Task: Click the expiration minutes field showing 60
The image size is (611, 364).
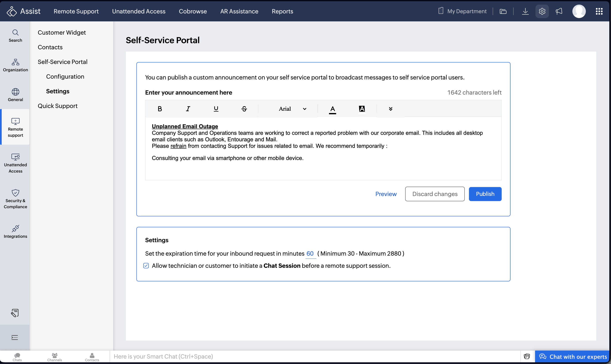Action: [310, 253]
